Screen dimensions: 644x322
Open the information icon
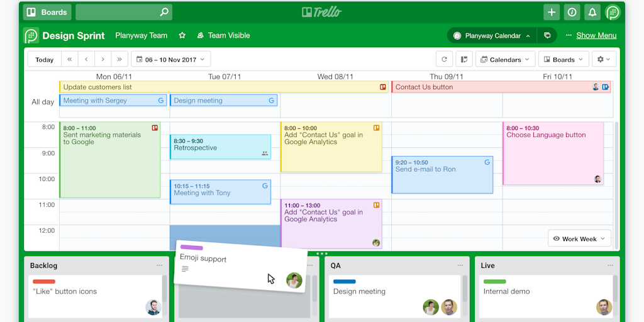pyautogui.click(x=572, y=13)
